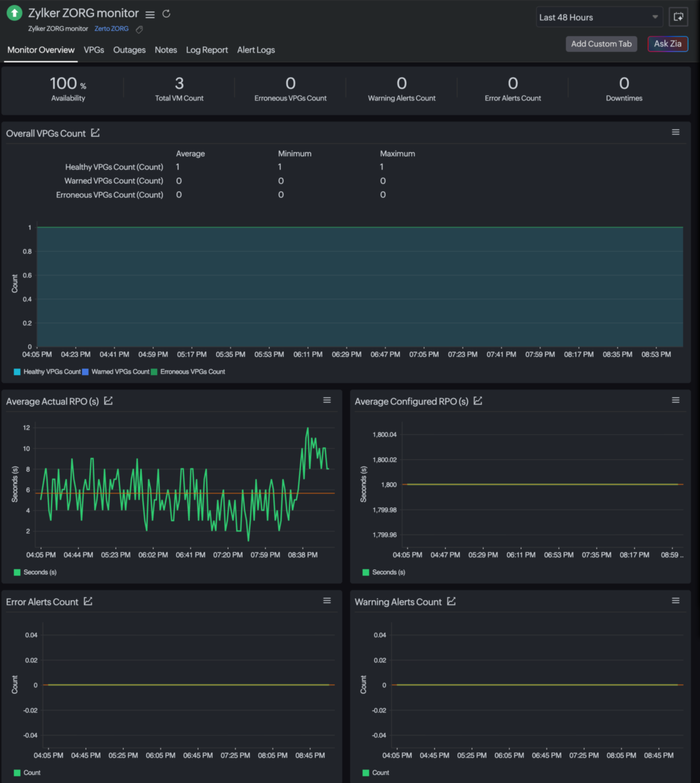700x783 pixels.
Task: Switch to the VPGs tab
Action: 94,50
